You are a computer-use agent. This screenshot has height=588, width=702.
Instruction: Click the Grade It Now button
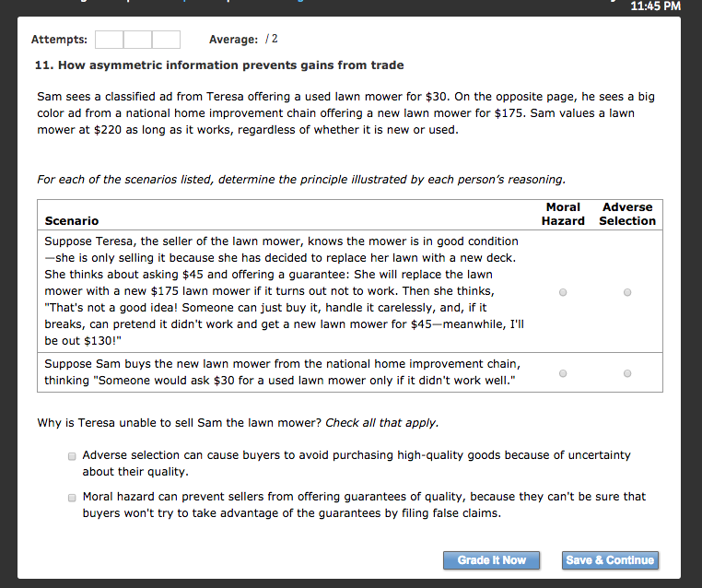click(x=492, y=560)
